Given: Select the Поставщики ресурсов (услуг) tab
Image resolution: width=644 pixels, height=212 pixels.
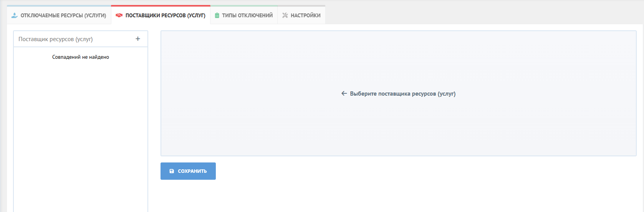Looking at the screenshot, I should point(165,15).
